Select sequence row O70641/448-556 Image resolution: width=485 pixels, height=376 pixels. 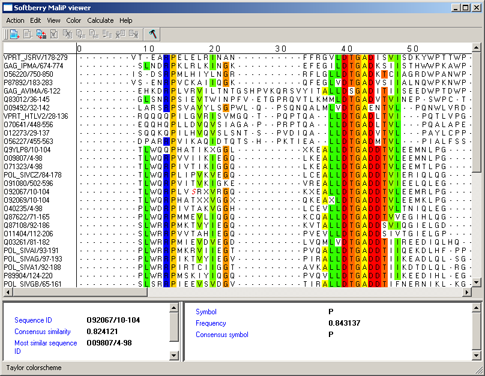[x=28, y=125]
